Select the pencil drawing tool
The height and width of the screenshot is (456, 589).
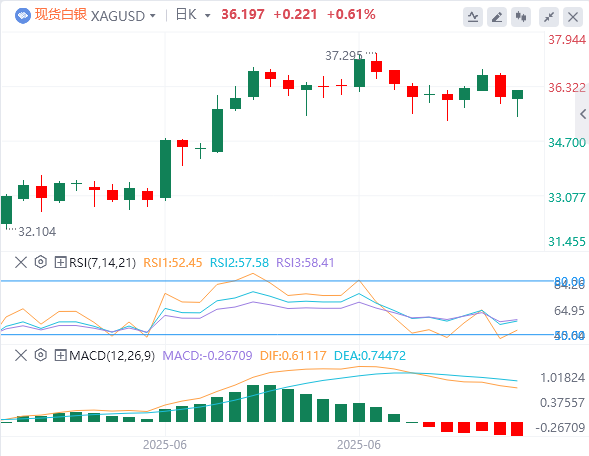coord(497,17)
